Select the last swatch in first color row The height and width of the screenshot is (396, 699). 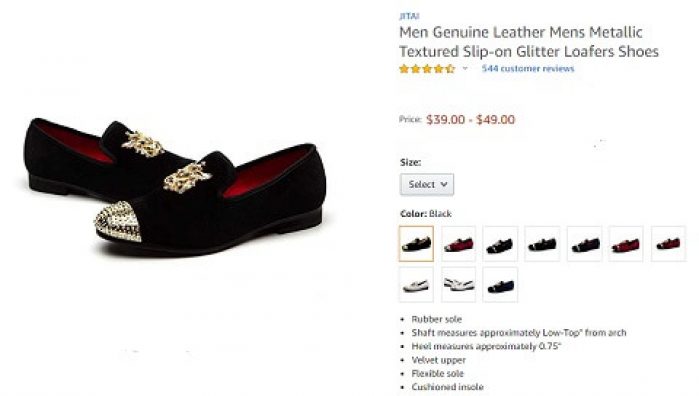pos(668,243)
